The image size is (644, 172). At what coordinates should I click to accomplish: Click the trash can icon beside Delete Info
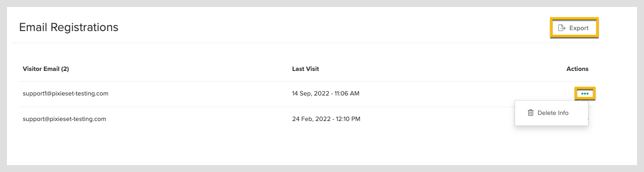click(x=531, y=113)
